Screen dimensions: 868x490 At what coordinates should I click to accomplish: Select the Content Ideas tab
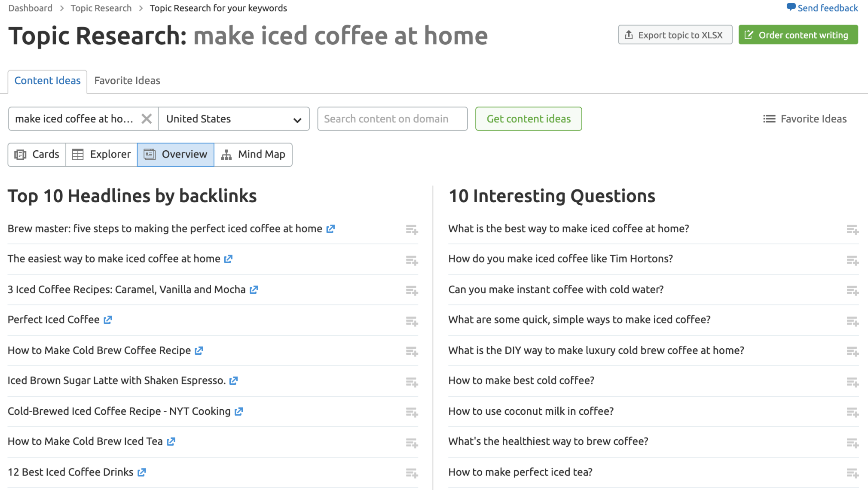coord(48,80)
